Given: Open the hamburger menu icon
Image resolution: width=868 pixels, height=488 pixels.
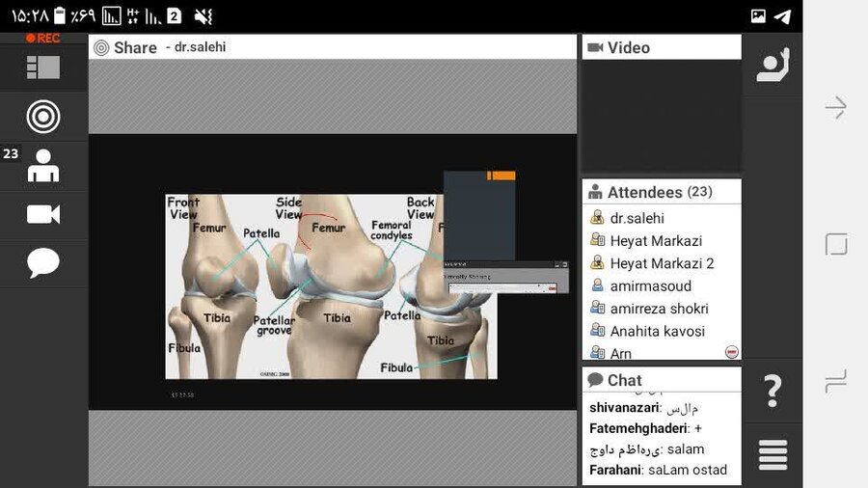Looking at the screenshot, I should (773, 455).
